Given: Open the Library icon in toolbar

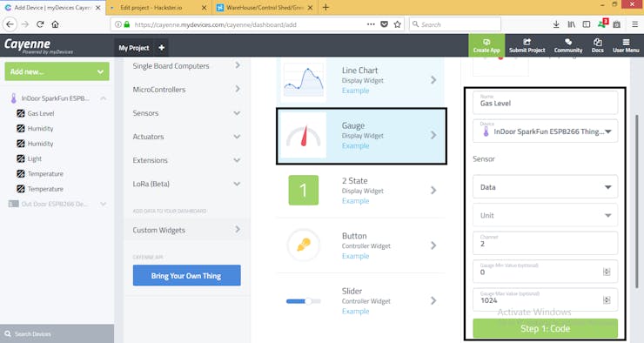Looking at the screenshot, I should [x=571, y=24].
